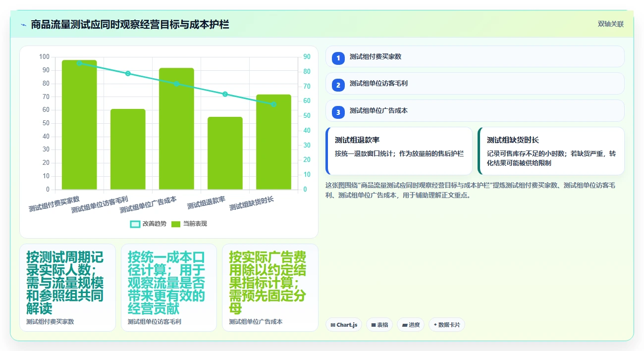This screenshot has width=644, height=351.
Task: Click the trend line point above 测试组单位访客毛利
Action: pos(128,74)
